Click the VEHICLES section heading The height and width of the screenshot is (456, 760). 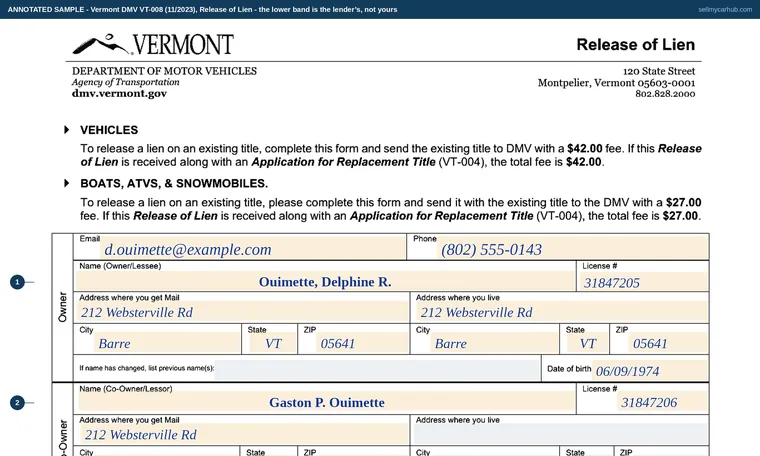tap(109, 130)
